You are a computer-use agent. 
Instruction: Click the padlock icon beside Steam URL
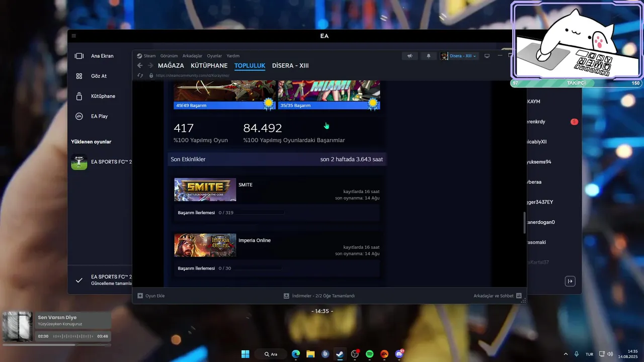[151, 75]
